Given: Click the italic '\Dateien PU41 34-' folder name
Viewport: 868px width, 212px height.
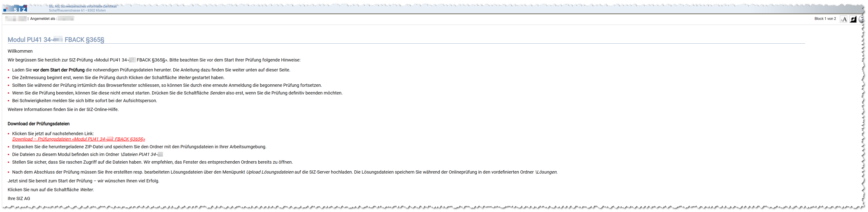Looking at the screenshot, I should tap(142, 154).
